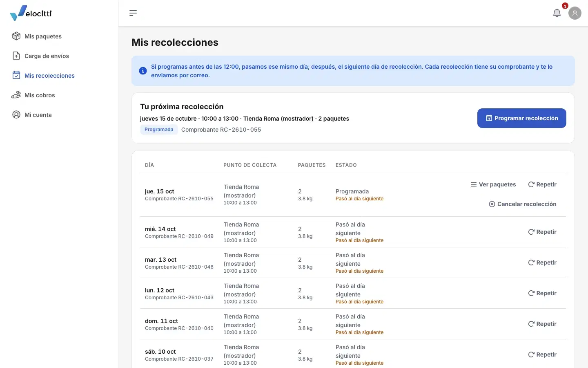
Task: Click the Tu próxima recolección heading
Action: click(x=182, y=107)
